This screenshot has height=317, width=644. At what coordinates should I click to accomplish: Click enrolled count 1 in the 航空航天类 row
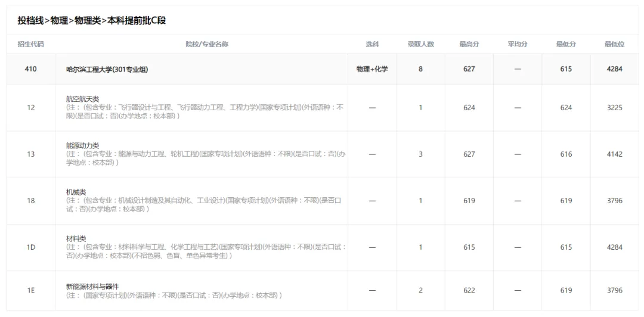point(420,108)
